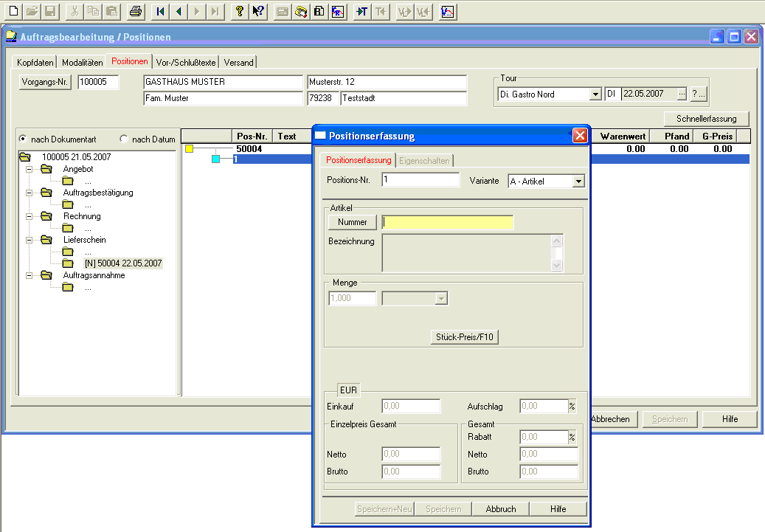
Task: Click the Print toolbar icon
Action: tap(136, 11)
